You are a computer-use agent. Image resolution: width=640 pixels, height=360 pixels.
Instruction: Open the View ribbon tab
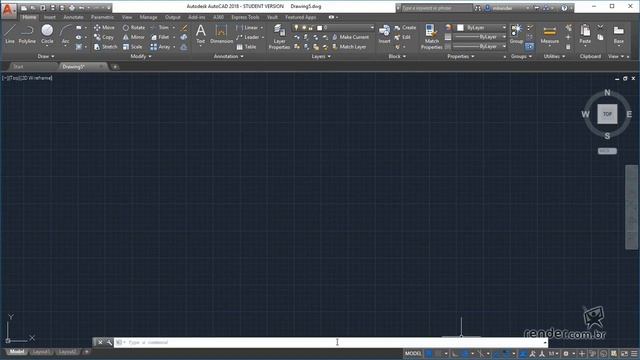tap(127, 17)
